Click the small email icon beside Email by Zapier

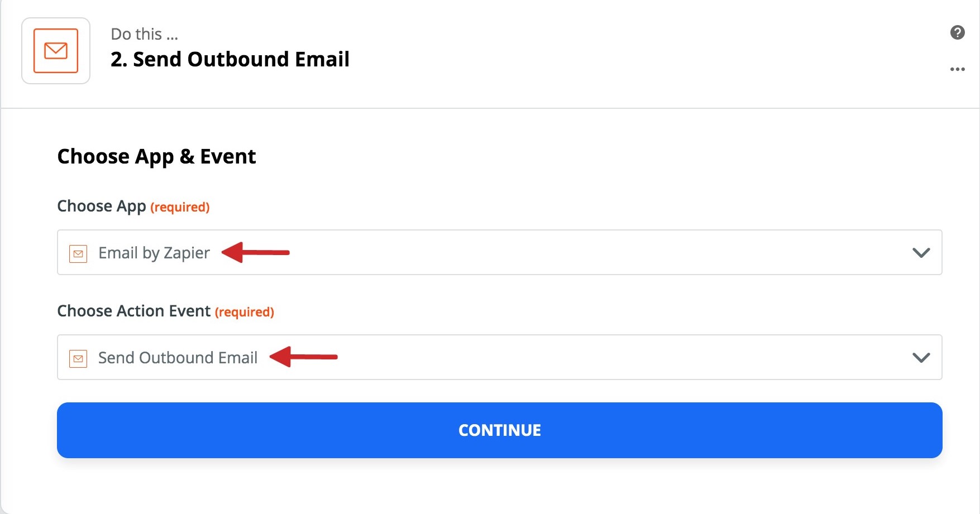point(78,253)
